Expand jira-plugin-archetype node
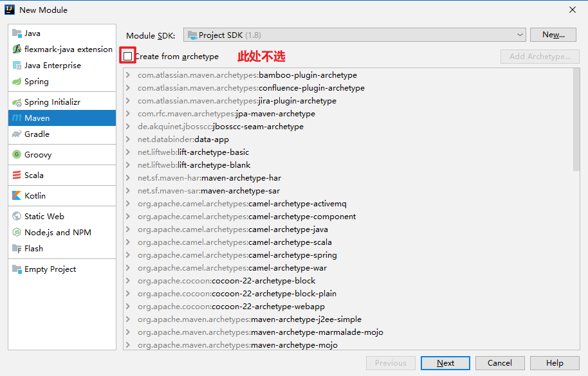 [128, 101]
